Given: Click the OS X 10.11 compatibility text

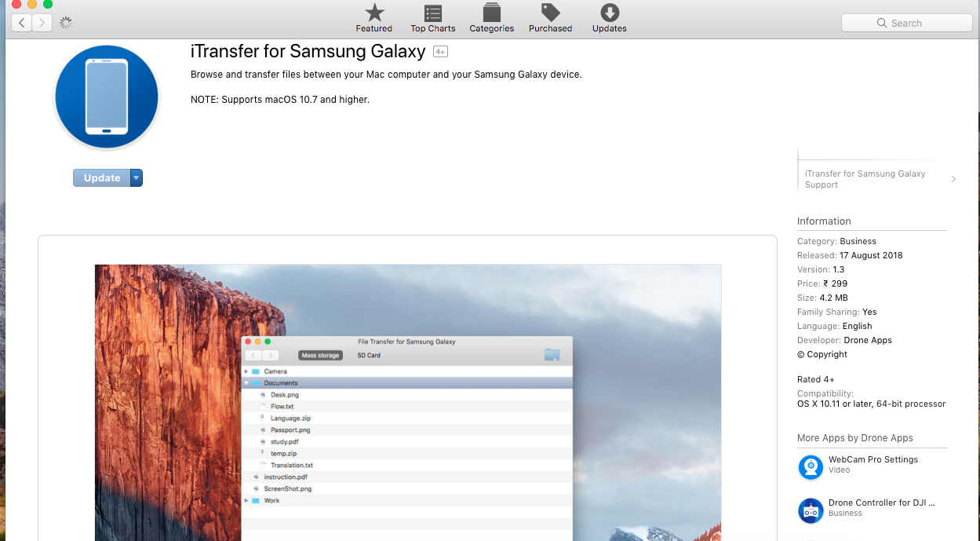Looking at the screenshot, I should (x=871, y=404).
